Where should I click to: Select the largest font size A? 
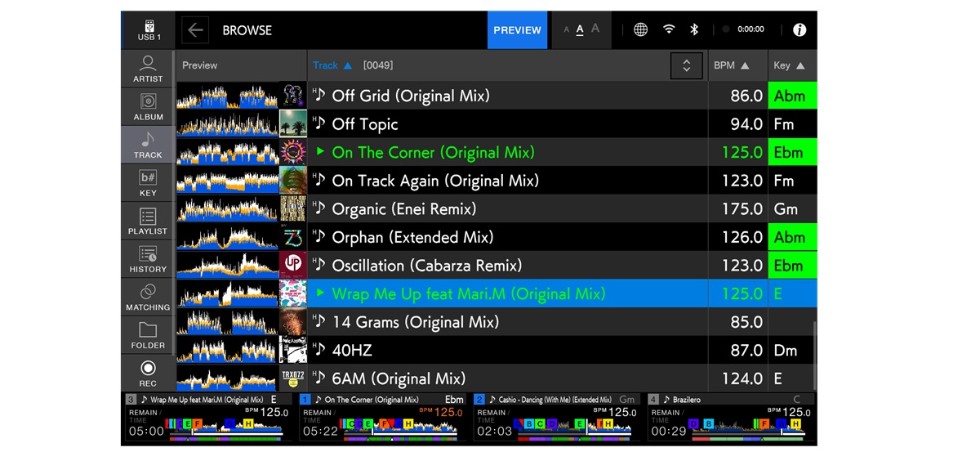click(x=595, y=29)
